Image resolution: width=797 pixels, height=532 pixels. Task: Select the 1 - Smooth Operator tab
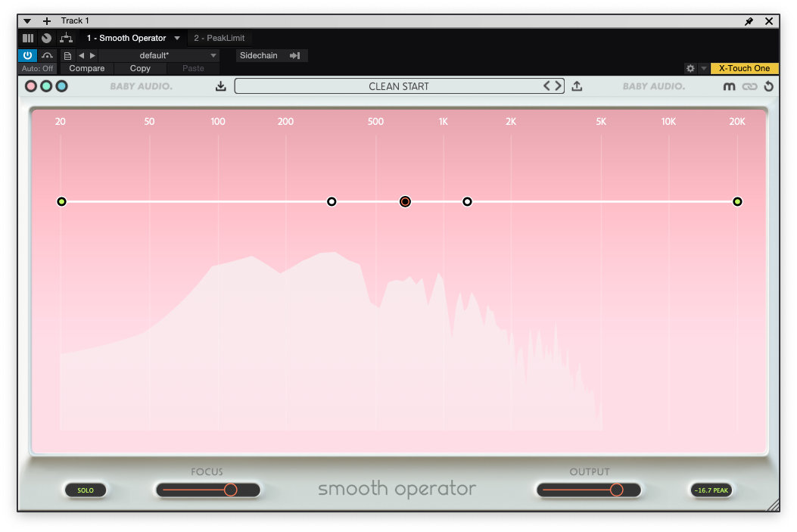[x=126, y=38]
